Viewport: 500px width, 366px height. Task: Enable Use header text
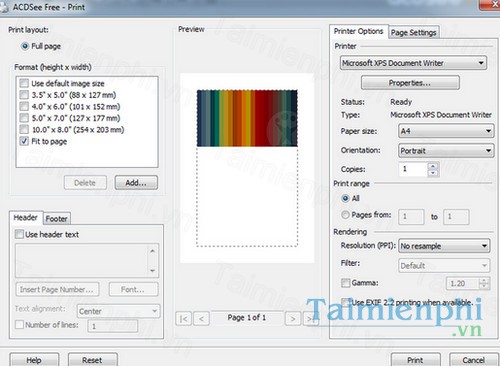[x=19, y=234]
